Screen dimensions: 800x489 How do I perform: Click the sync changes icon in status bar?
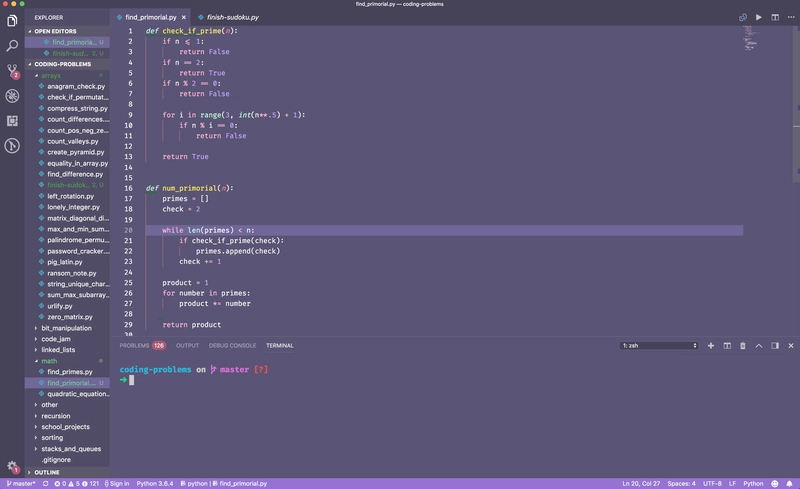point(45,483)
